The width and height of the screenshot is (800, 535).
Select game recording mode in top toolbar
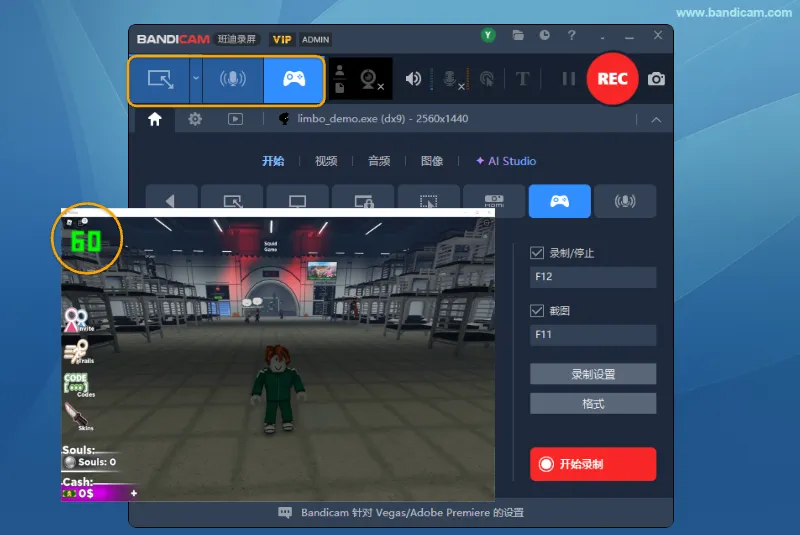click(294, 80)
